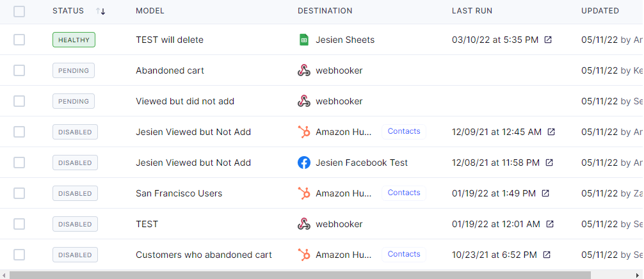The height and width of the screenshot is (279, 644).
Task: Check the box for TEST will delete
Action: pos(19,40)
